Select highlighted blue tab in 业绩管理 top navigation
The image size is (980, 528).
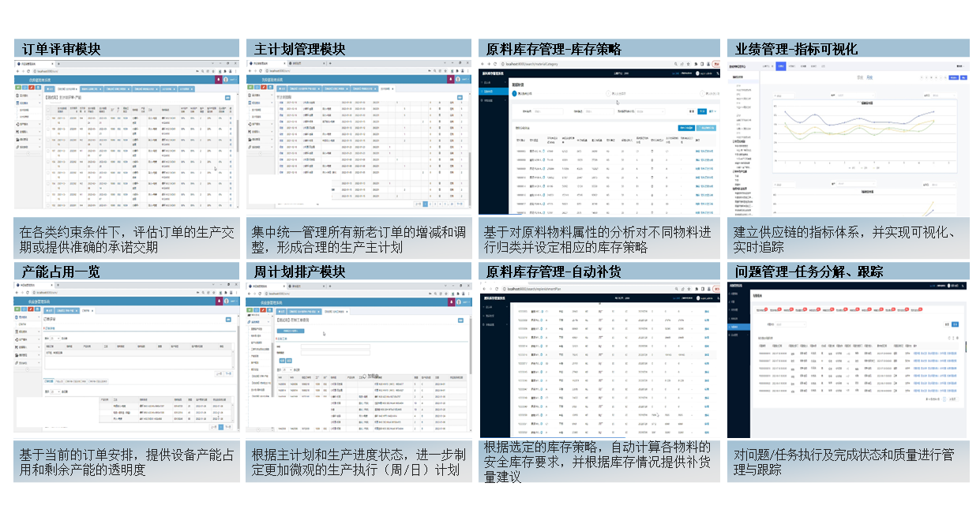[x=781, y=66]
